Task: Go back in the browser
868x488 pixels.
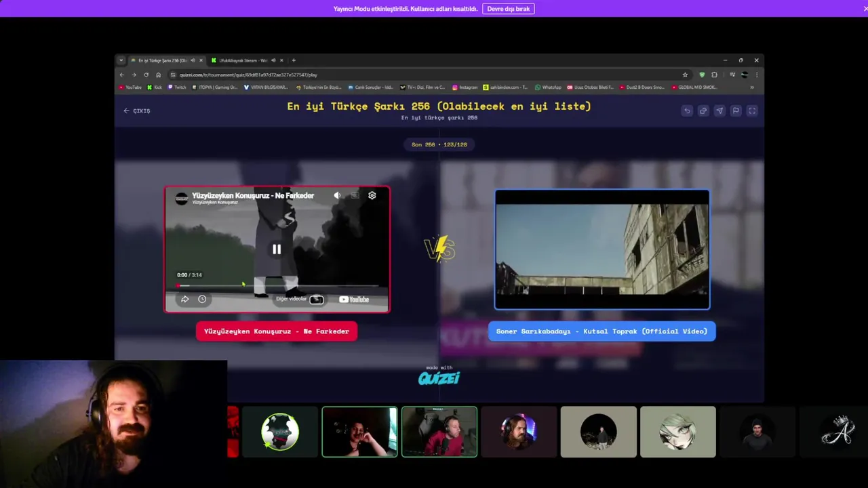Action: (122, 75)
